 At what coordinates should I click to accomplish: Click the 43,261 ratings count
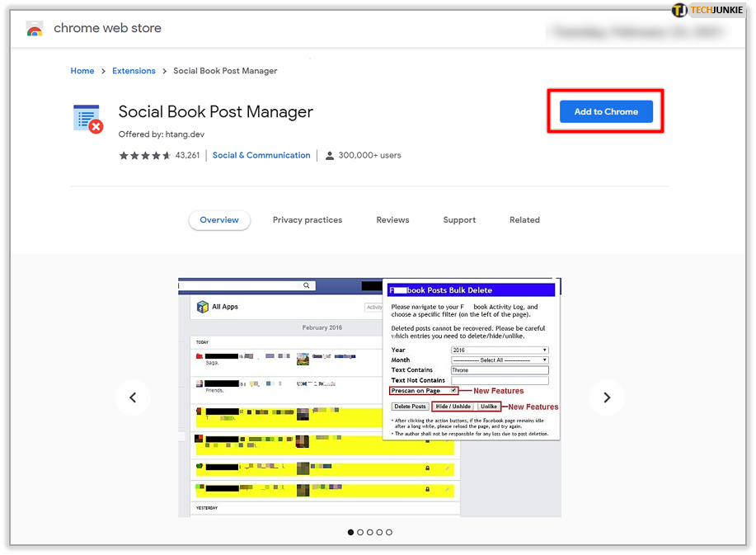click(x=187, y=155)
